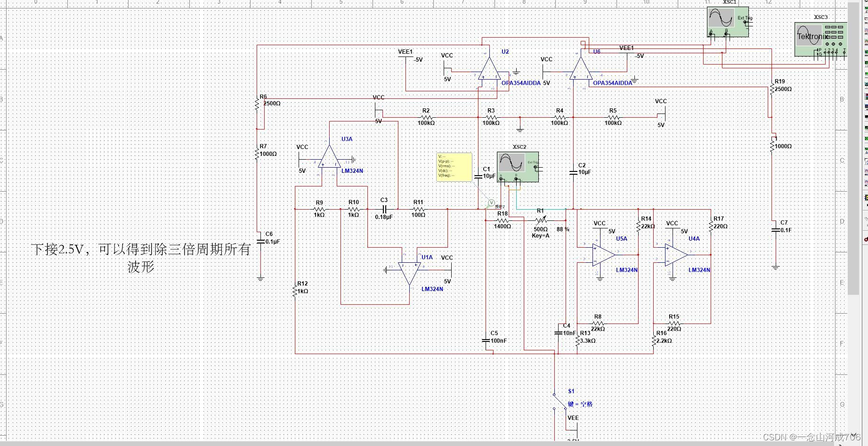Select resistor R18 1400Ω
Image resolution: width=868 pixels, height=446 pixels.
click(x=503, y=220)
